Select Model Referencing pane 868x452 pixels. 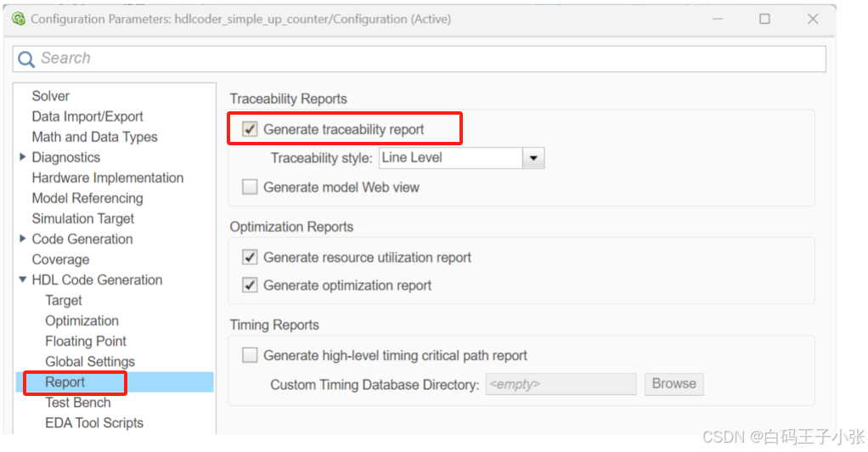coord(87,198)
